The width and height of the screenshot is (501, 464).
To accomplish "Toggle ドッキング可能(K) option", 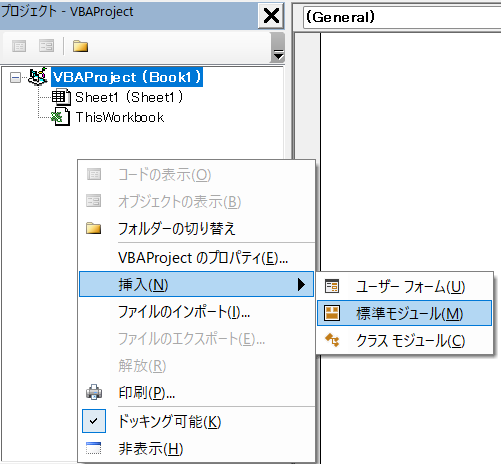I will pos(197,421).
